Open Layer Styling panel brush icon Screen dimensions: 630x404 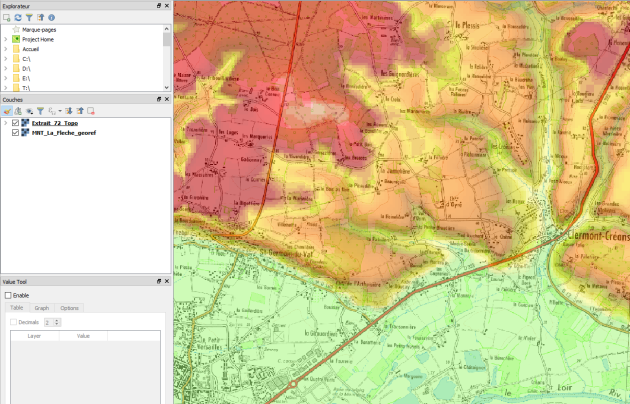(7, 111)
